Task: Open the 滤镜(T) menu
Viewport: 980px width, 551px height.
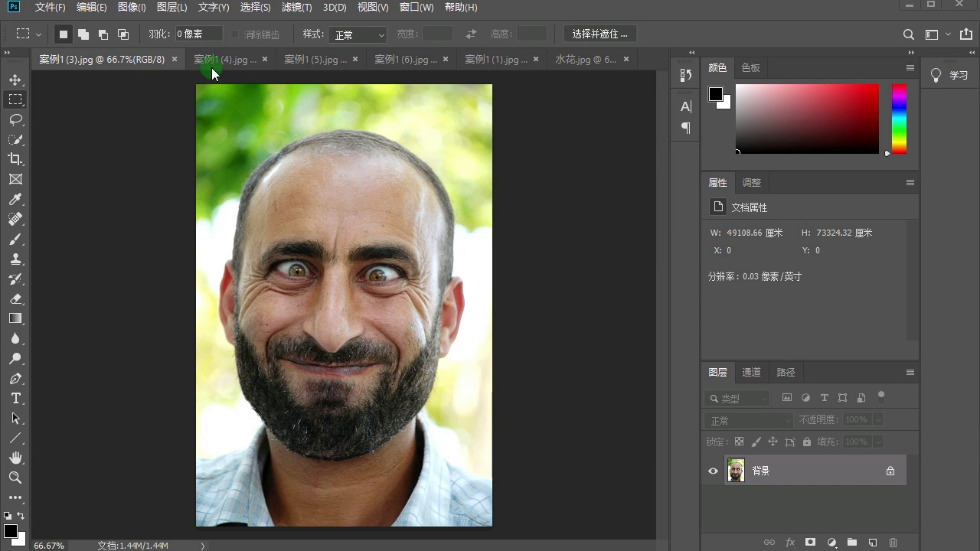Action: pos(296,8)
